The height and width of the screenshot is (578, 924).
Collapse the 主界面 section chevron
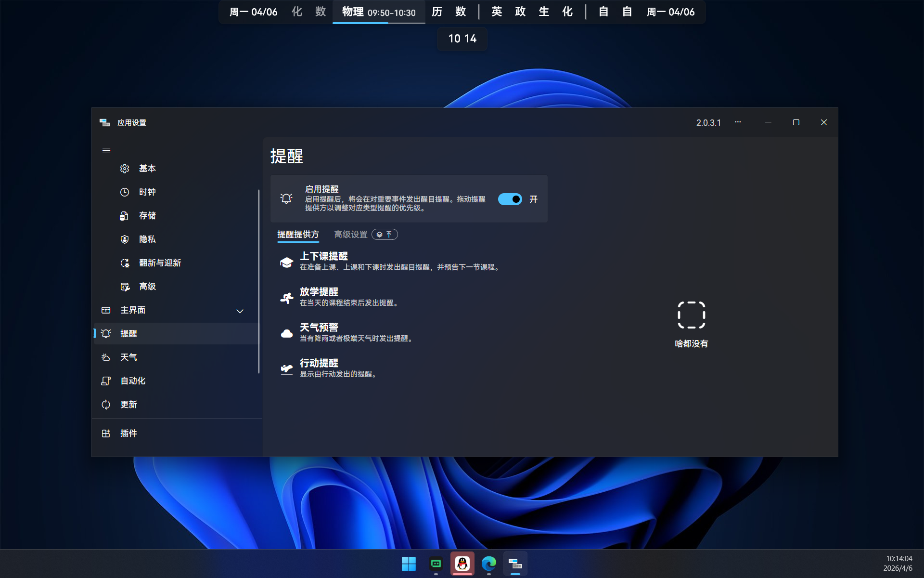point(240,311)
